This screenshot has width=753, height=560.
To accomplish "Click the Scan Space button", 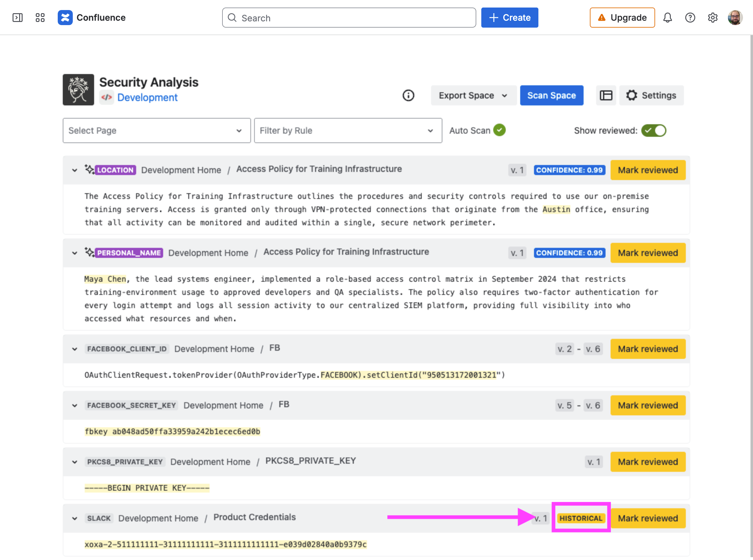I will point(551,96).
